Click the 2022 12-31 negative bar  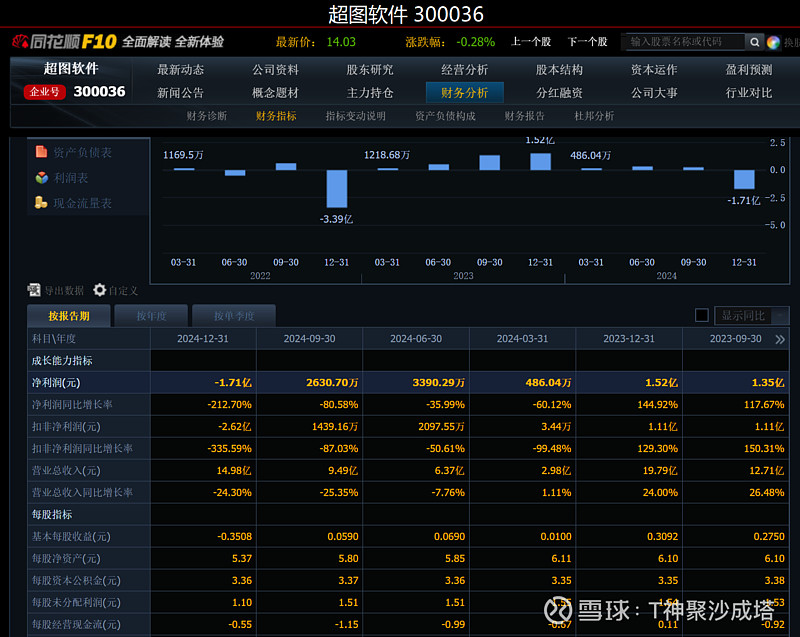point(337,188)
